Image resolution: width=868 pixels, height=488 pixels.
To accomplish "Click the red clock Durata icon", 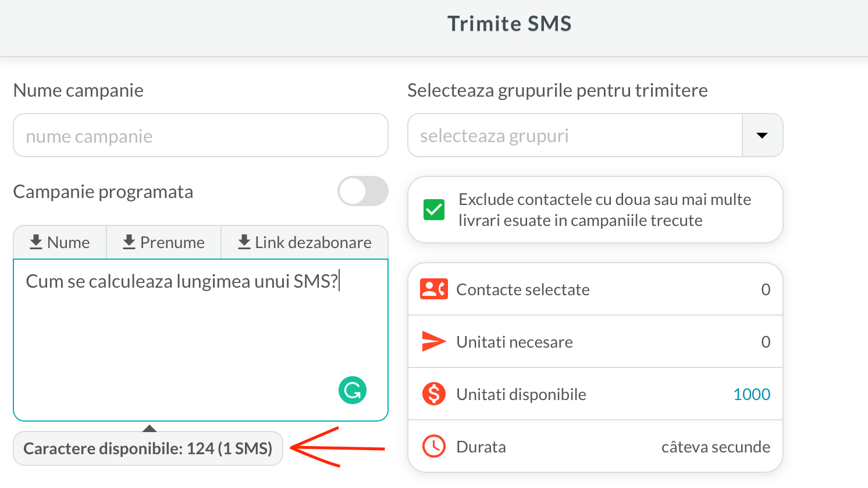I will point(433,447).
